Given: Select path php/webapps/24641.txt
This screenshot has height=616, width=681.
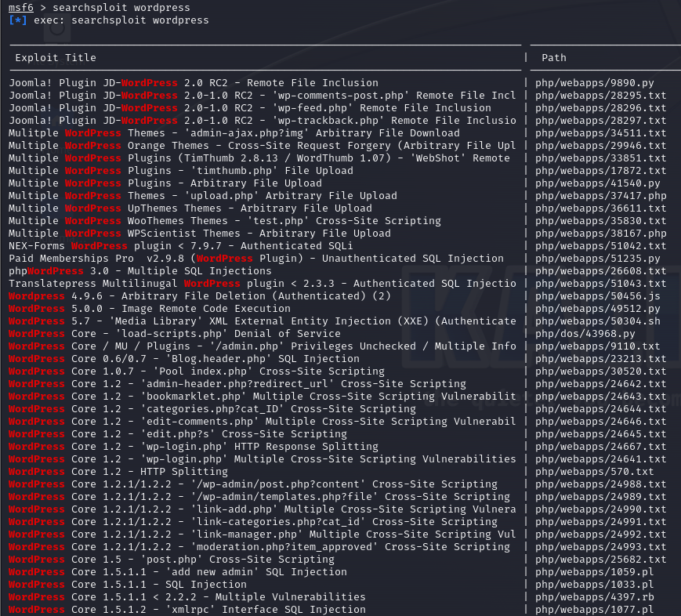Looking at the screenshot, I should (x=600, y=459).
